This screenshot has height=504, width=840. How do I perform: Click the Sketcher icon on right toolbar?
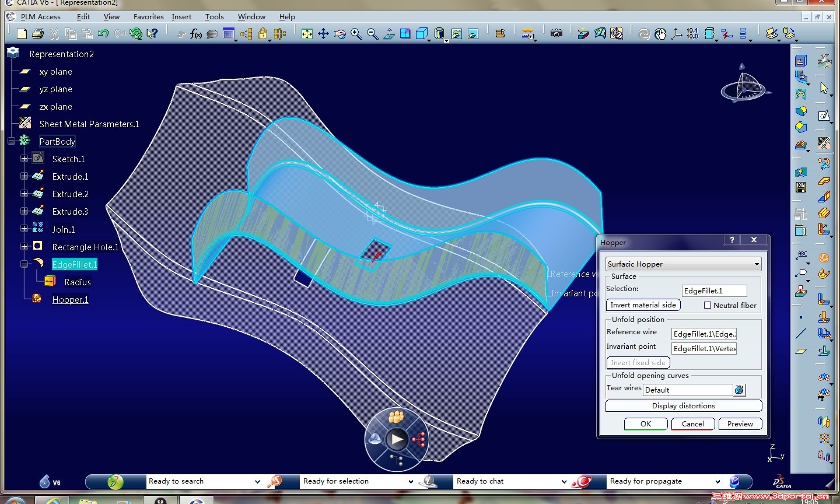[824, 116]
